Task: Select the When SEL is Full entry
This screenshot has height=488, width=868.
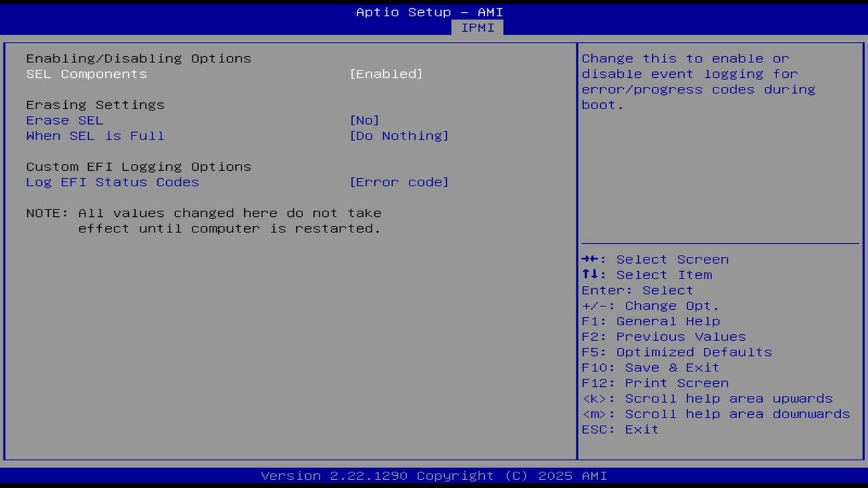Action: 95,136
